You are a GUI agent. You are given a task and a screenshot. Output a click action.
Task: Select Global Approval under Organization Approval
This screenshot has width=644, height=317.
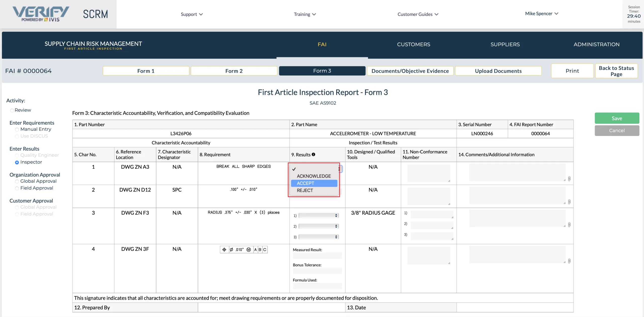[17, 182]
